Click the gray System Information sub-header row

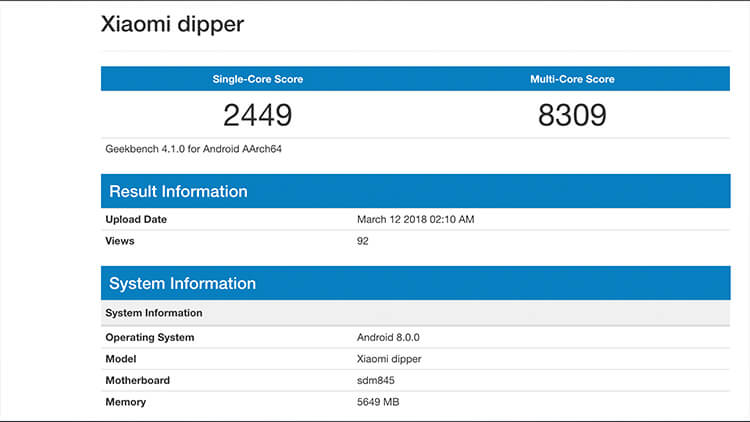(x=153, y=313)
